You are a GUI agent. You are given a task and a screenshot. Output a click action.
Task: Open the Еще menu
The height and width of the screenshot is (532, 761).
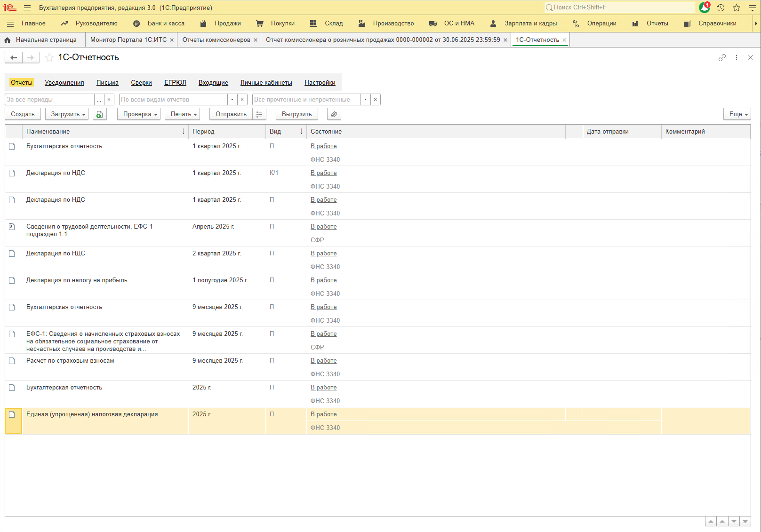click(x=737, y=114)
